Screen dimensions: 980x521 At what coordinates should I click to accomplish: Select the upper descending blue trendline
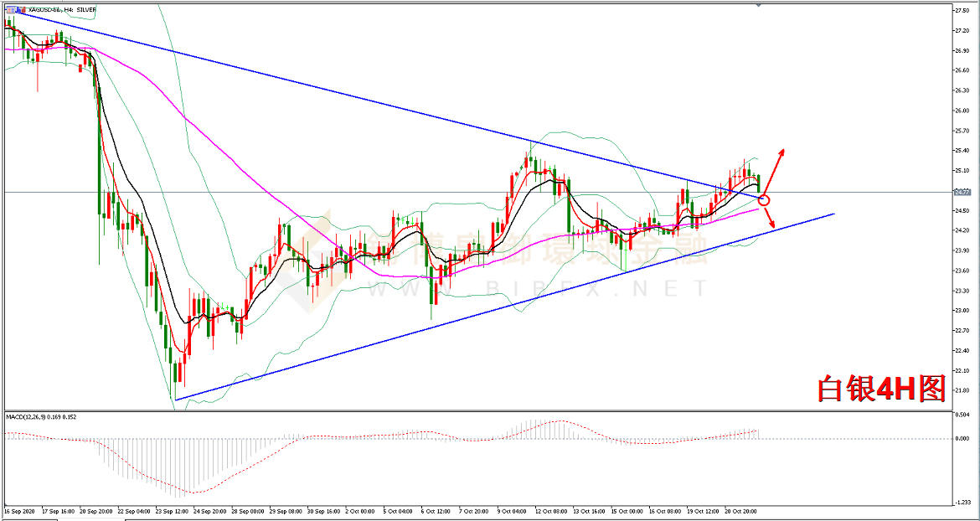coord(388,105)
